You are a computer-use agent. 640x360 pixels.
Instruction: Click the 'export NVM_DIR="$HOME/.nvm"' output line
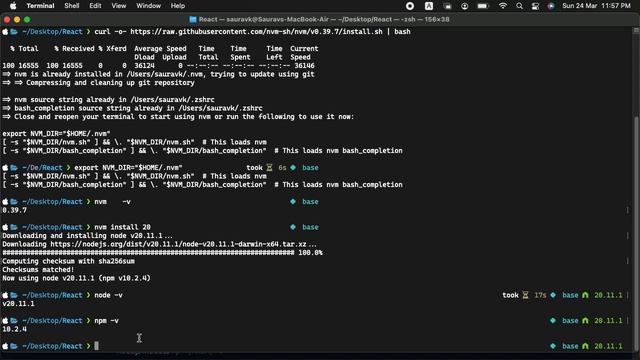[x=56, y=133]
